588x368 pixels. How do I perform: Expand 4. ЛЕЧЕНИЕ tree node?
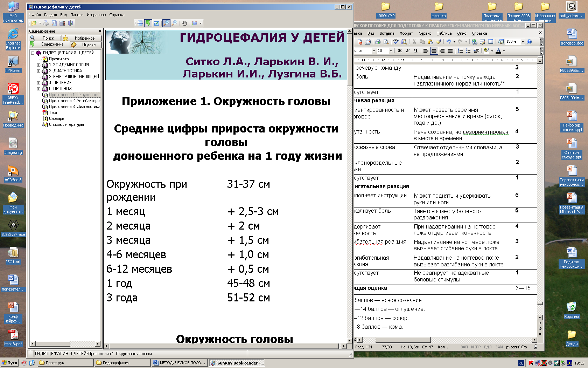point(39,83)
